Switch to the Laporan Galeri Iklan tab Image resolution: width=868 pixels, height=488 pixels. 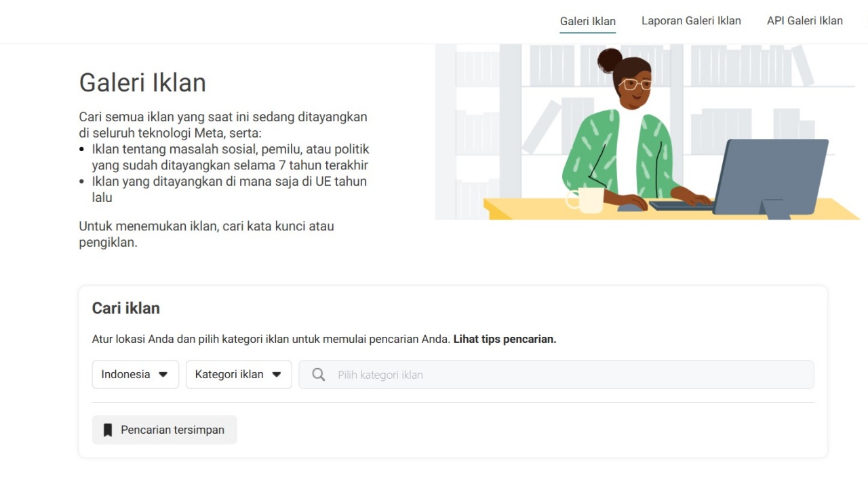tap(691, 20)
